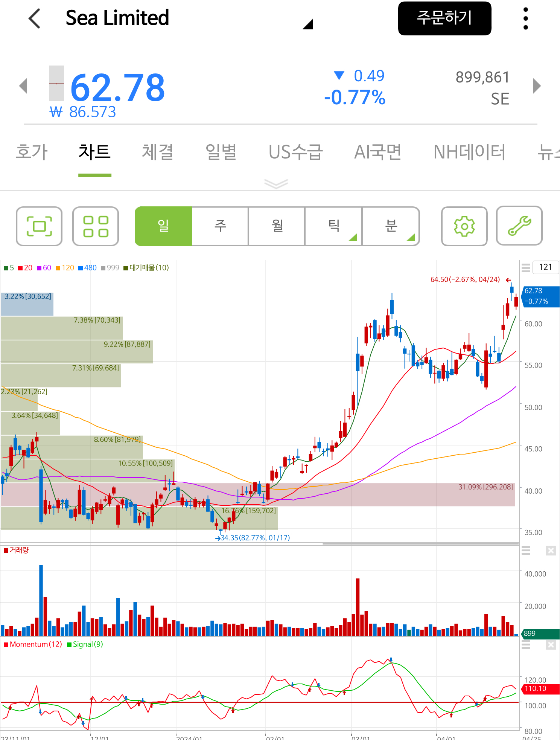Open the AI국면 tab
This screenshot has width=560, height=740.
coord(378,152)
